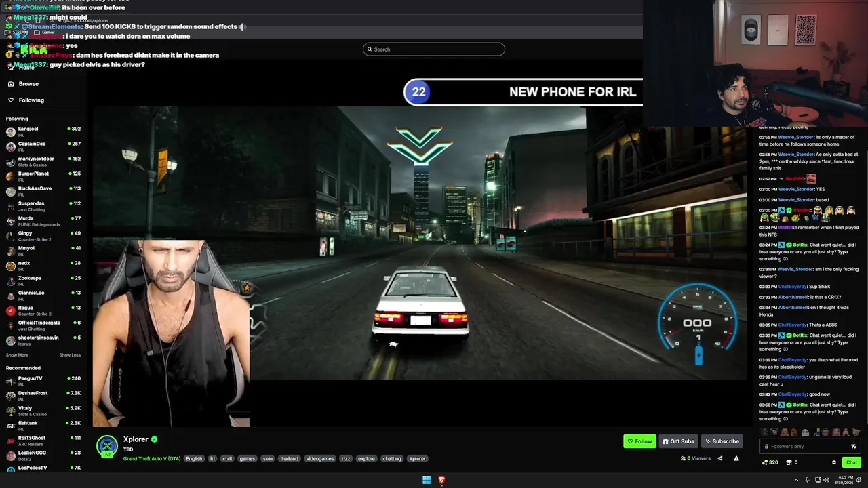Image resolution: width=868 pixels, height=488 pixels.
Task: Open markynextdoor channel in sidebar
Action: (43, 161)
